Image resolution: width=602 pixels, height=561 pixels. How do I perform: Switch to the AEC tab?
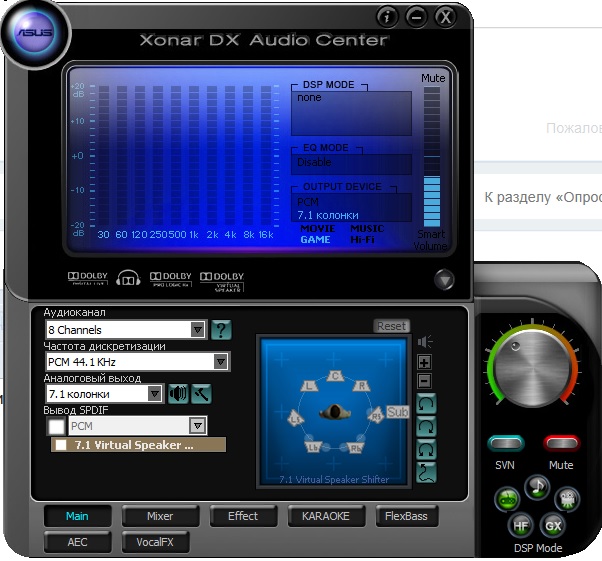coord(77,542)
